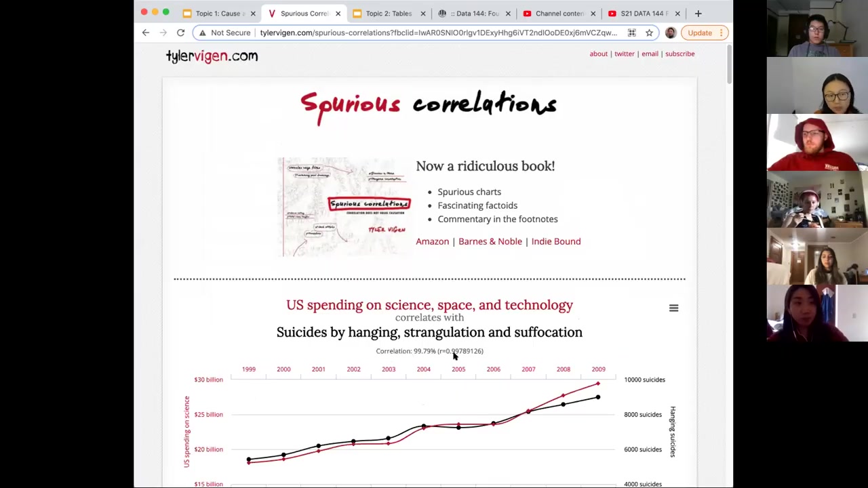The height and width of the screenshot is (488, 868).
Task: Open the QR/grid icon in address bar
Action: pyautogui.click(x=631, y=33)
